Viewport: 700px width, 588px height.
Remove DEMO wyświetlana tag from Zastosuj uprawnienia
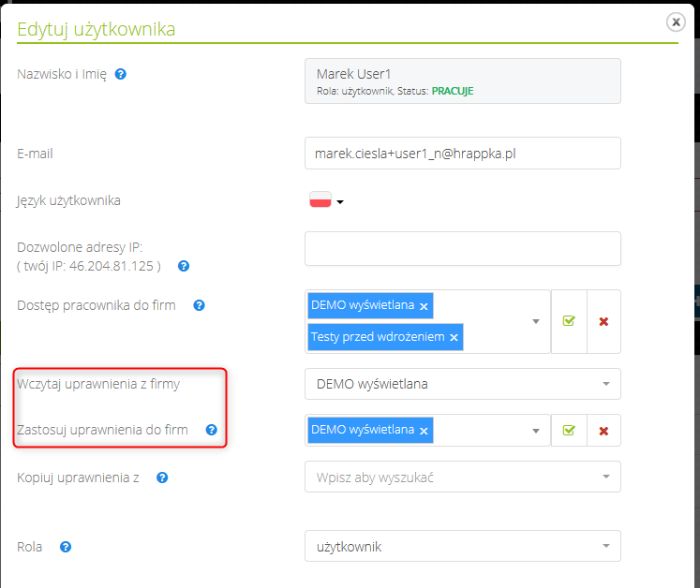[x=424, y=431]
